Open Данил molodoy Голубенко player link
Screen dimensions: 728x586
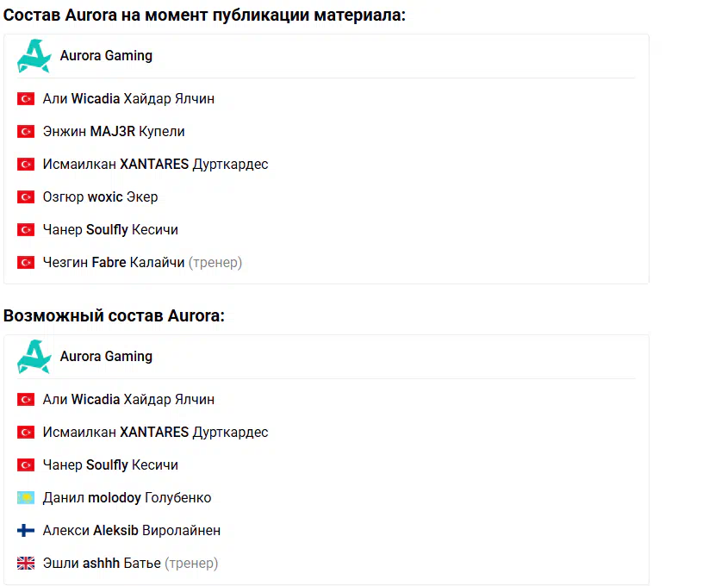[x=127, y=498]
